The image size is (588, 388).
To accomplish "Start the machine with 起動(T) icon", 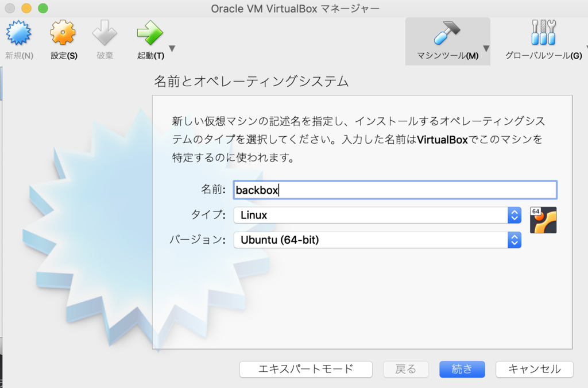I will point(150,33).
